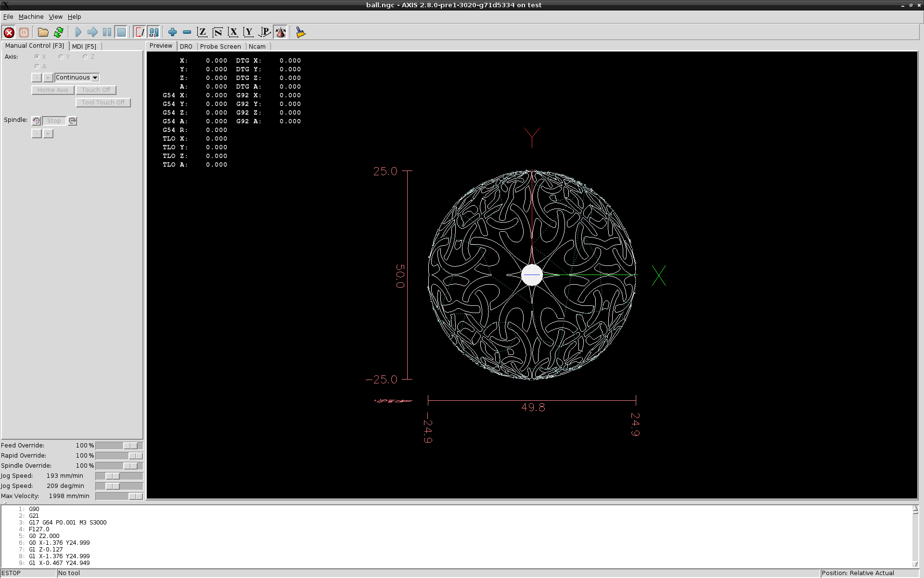Select the Y axis radio button
Screen dimensions: 924x578
pos(61,57)
